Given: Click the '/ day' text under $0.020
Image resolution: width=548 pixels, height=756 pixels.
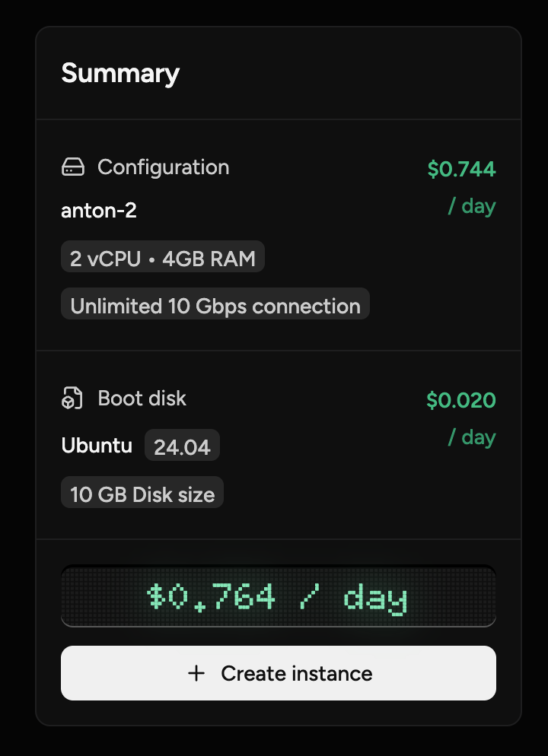Looking at the screenshot, I should pyautogui.click(x=472, y=437).
